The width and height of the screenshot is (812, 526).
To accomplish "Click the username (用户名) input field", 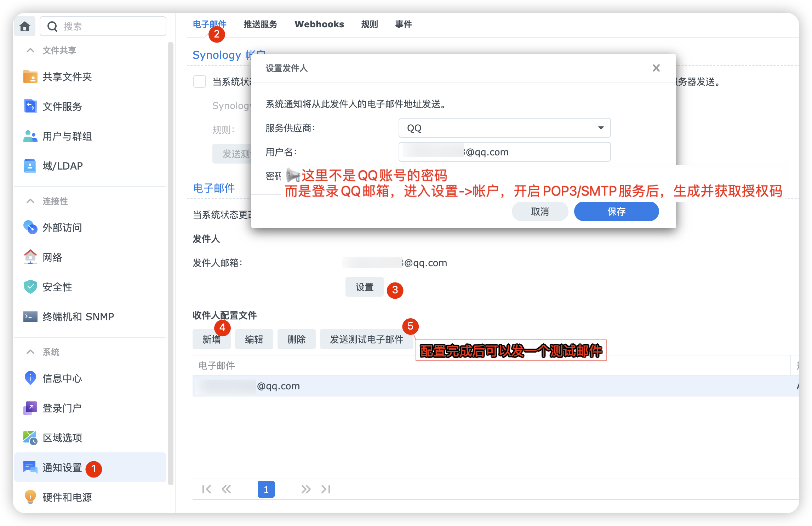I will [504, 152].
